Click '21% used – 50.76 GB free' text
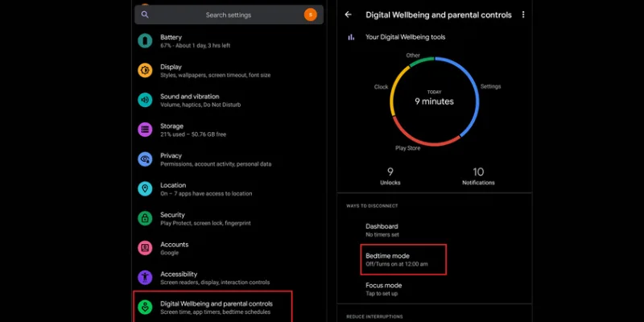Screen dimensions: 644x322 point(193,134)
